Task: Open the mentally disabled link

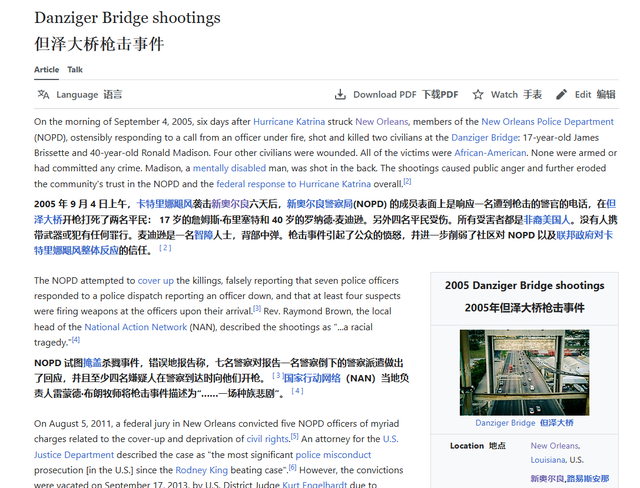Action: point(229,169)
